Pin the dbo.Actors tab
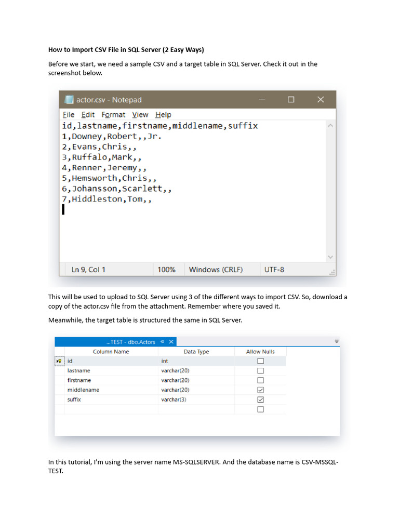 162,342
